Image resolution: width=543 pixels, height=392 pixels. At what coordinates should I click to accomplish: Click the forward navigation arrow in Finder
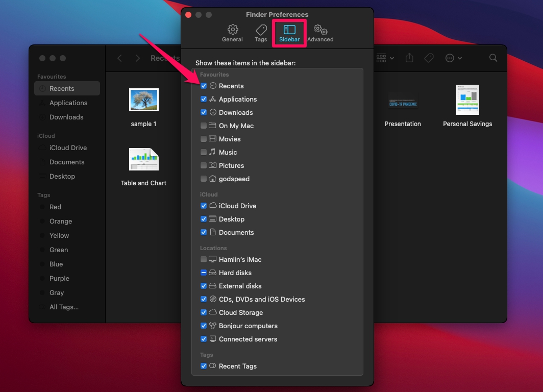pyautogui.click(x=137, y=58)
